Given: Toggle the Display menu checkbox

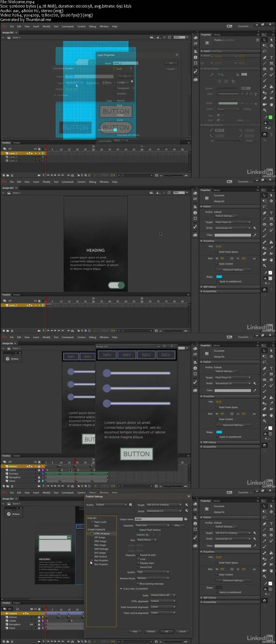Looking at the screenshot, I should point(138,563).
